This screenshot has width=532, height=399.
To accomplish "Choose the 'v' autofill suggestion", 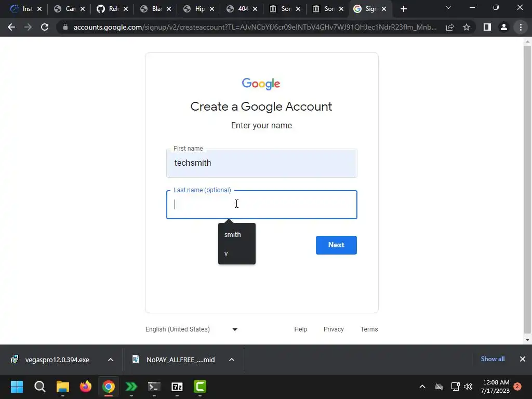I will pyautogui.click(x=237, y=254).
